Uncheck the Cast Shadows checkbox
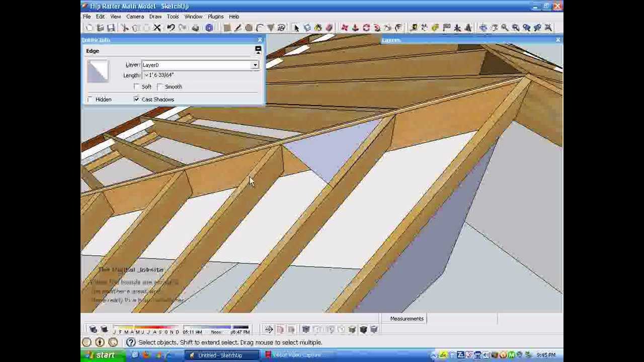This screenshot has height=362, width=644. [x=136, y=100]
